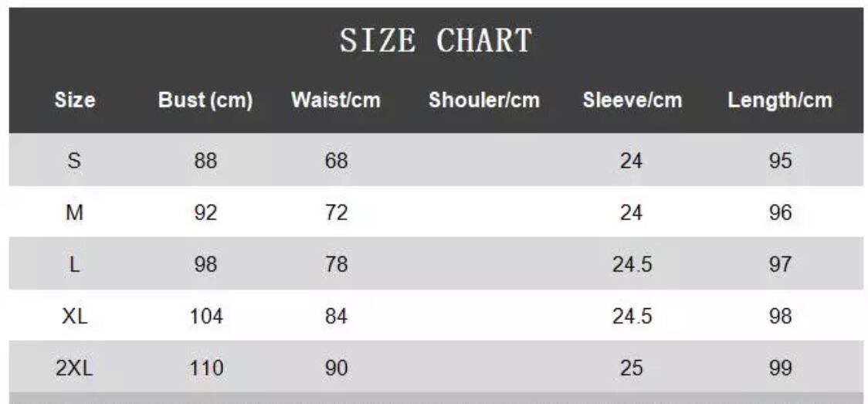
Task: Select the S size row label
Action: click(75, 161)
